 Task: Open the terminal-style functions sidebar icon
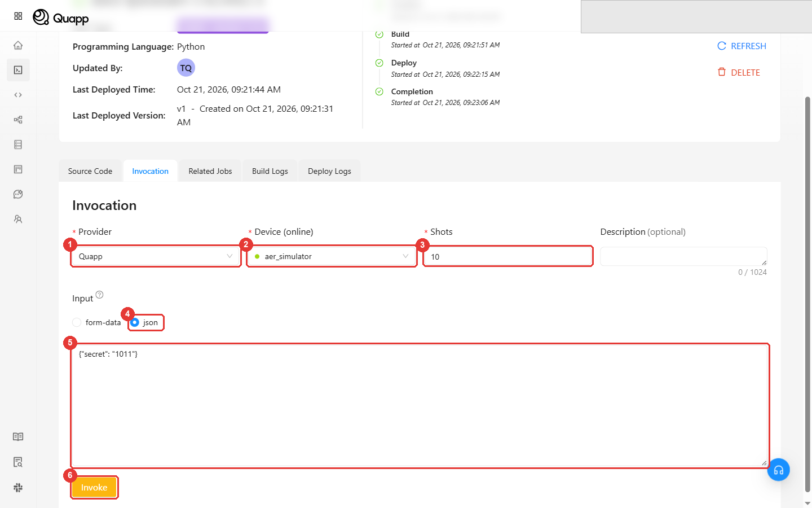click(18, 70)
